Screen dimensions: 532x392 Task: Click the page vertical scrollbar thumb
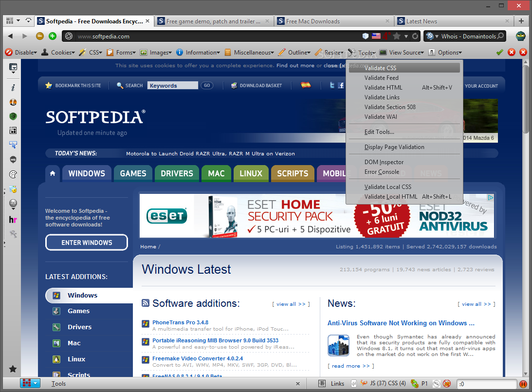coord(526,98)
